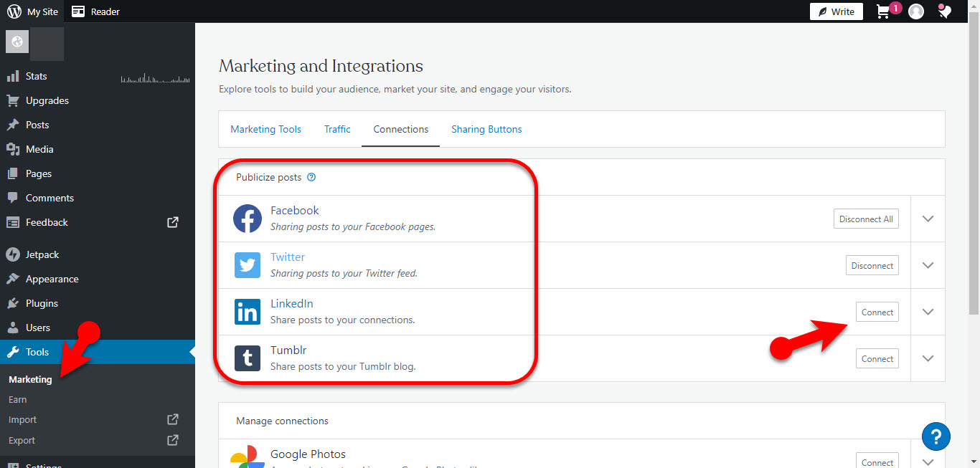
Task: Expand the Tumblr connection details
Action: click(x=928, y=358)
